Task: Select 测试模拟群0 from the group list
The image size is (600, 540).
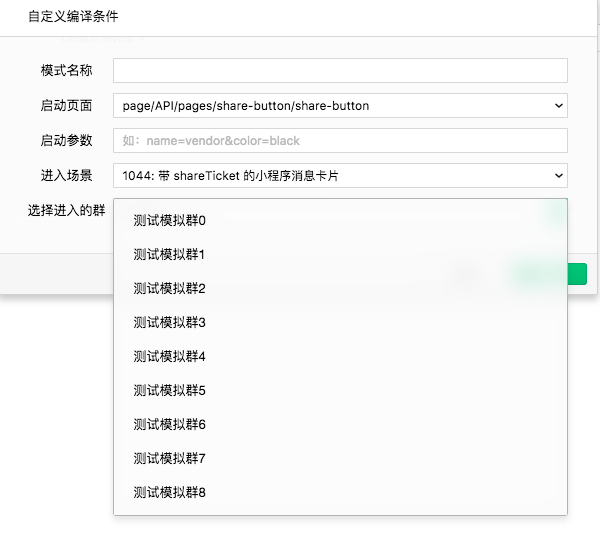Action: tap(169, 221)
